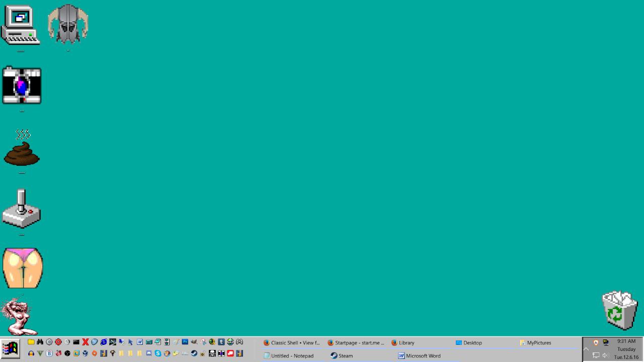Click the gamepad controller icon in quick launch
The height and width of the screenshot is (362, 644).
(x=239, y=342)
